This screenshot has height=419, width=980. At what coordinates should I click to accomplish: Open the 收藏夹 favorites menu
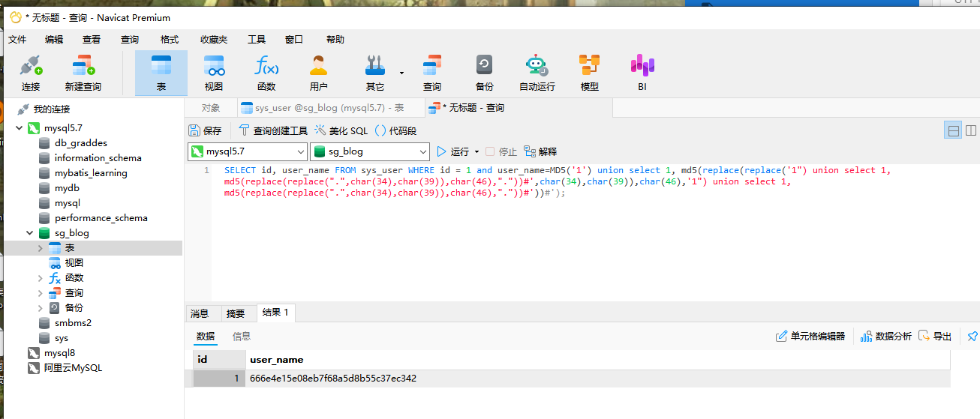click(x=214, y=40)
